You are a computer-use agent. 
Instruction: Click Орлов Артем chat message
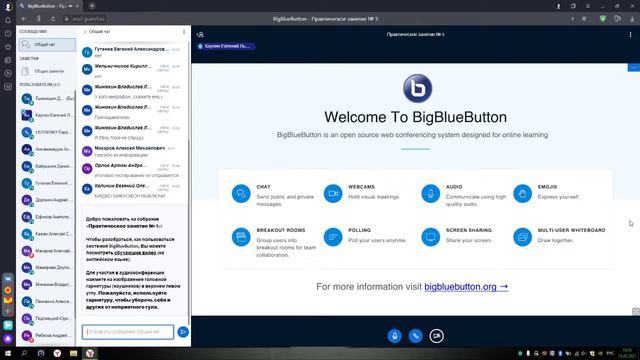131,169
